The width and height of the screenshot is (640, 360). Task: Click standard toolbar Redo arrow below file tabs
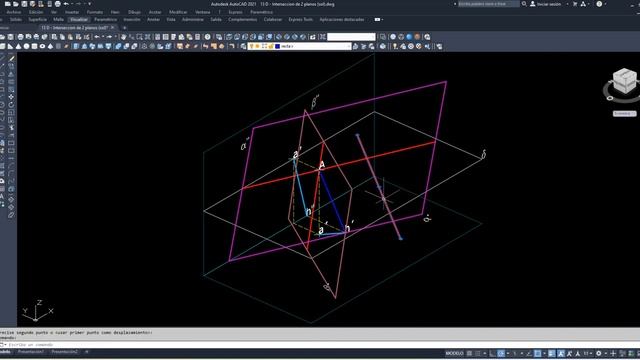point(109,37)
